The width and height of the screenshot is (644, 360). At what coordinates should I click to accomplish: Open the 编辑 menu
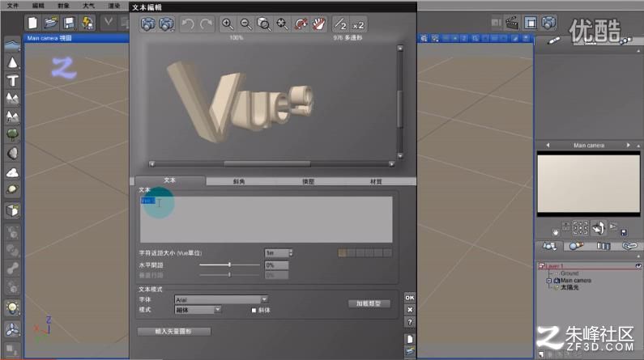click(38, 6)
